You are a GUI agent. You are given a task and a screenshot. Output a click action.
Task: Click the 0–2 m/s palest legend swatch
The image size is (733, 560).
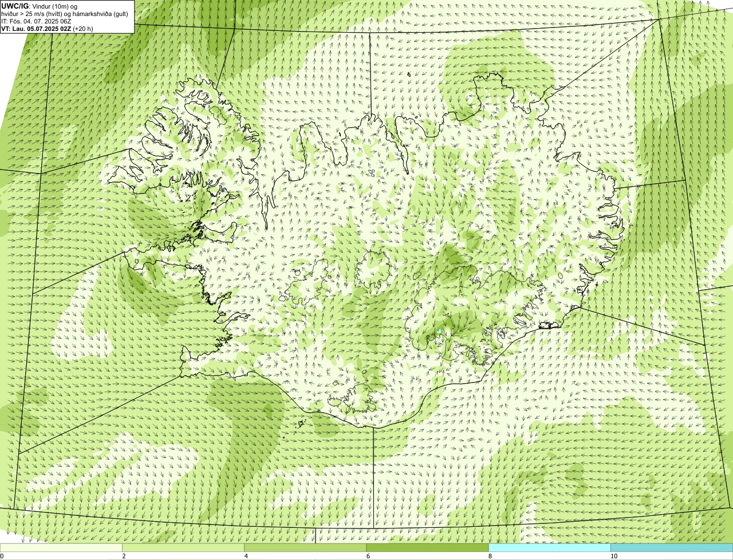pos(61,548)
